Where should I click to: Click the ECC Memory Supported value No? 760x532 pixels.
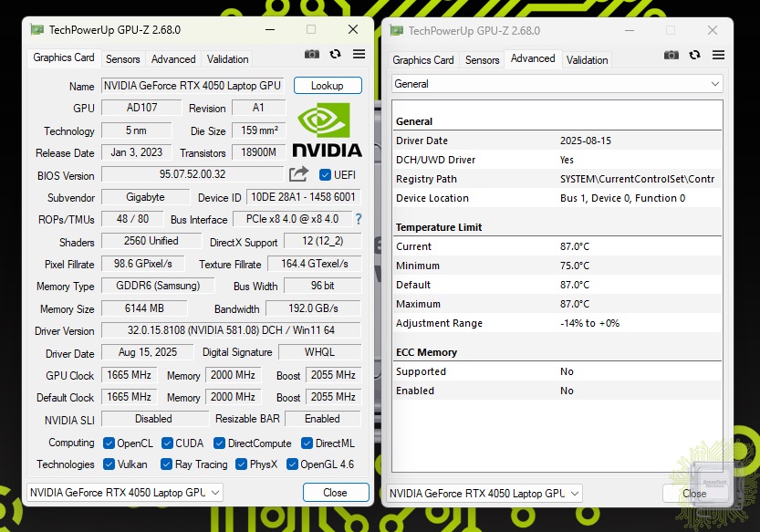567,371
